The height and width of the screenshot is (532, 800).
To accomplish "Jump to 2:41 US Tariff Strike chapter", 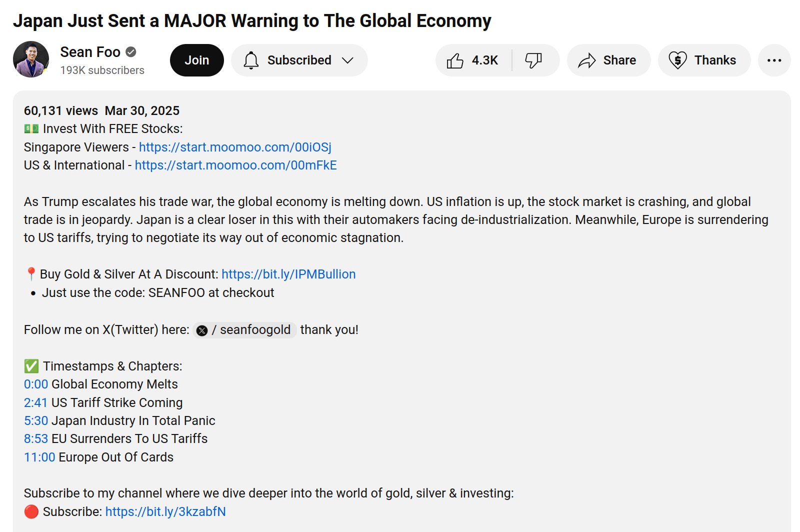I will [36, 403].
